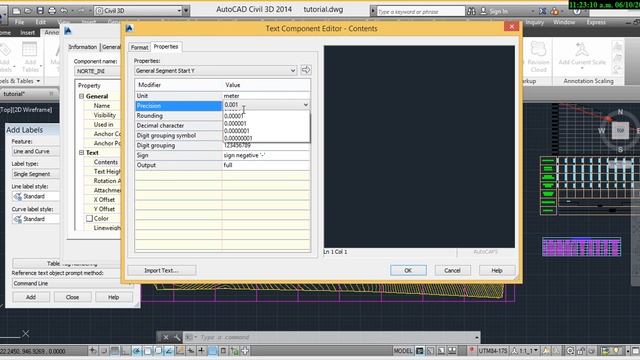The height and width of the screenshot is (360, 640).
Task: Click the Component name field NORTE_INI
Action: point(97,71)
